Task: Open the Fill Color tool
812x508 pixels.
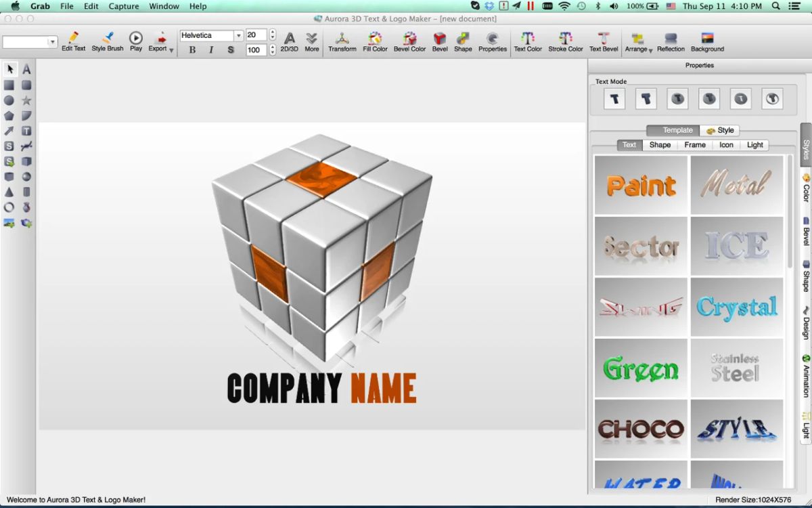Action: tap(375, 41)
